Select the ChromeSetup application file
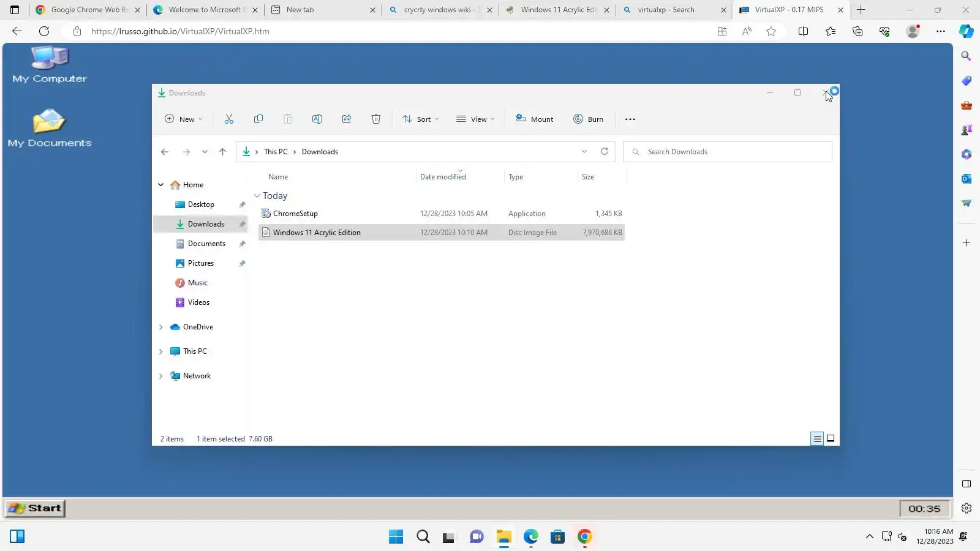 [441, 214]
